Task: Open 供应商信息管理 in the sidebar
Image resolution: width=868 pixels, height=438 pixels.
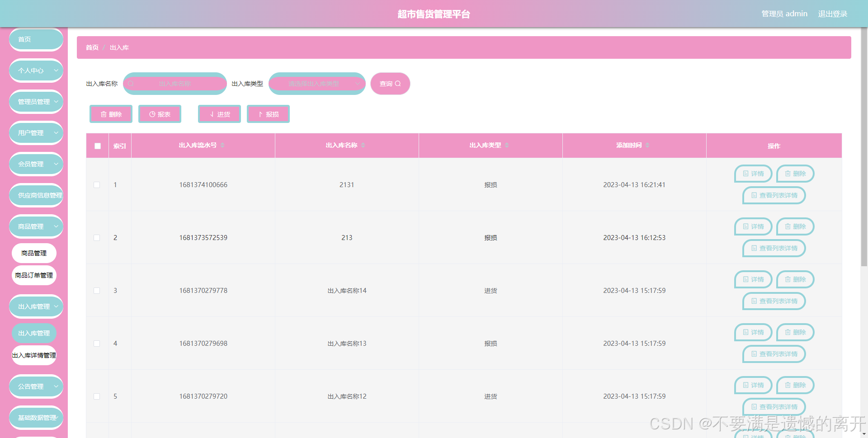Action: pos(36,195)
